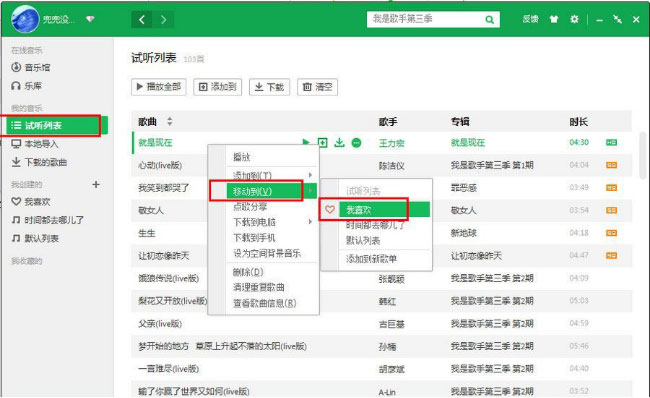Go back with the left arrow
The image size is (650, 398).
point(142,19)
